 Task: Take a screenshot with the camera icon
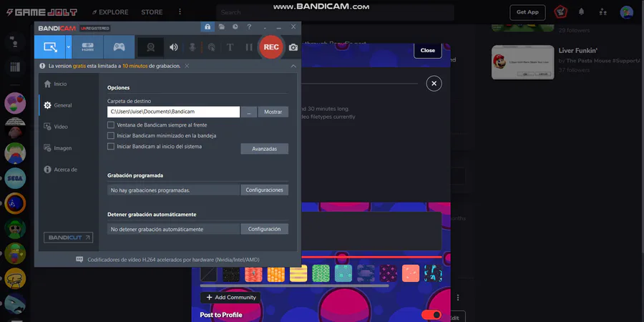(293, 48)
